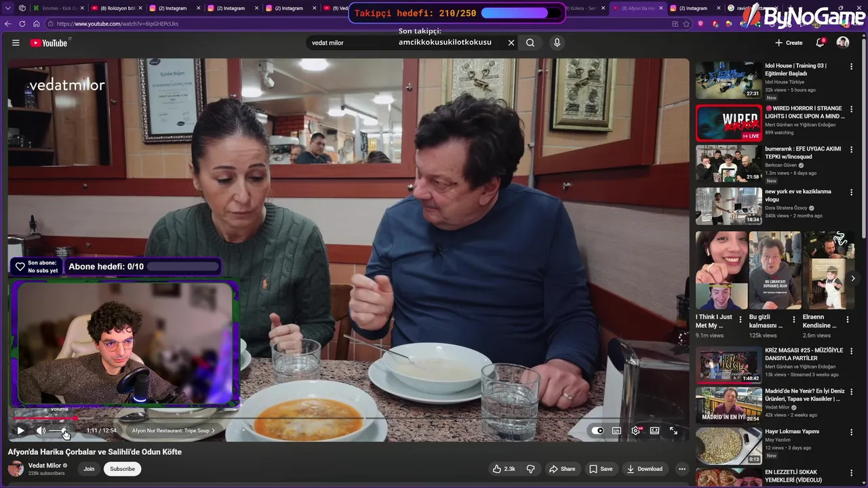
Task: Open Hayır Lokması Yapımı video thumbnail
Action: pos(728,445)
